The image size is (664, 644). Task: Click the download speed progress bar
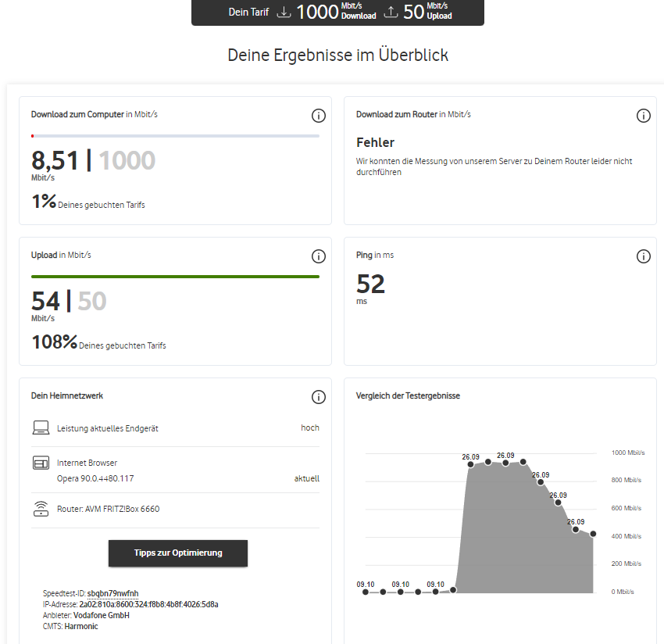tap(175, 136)
